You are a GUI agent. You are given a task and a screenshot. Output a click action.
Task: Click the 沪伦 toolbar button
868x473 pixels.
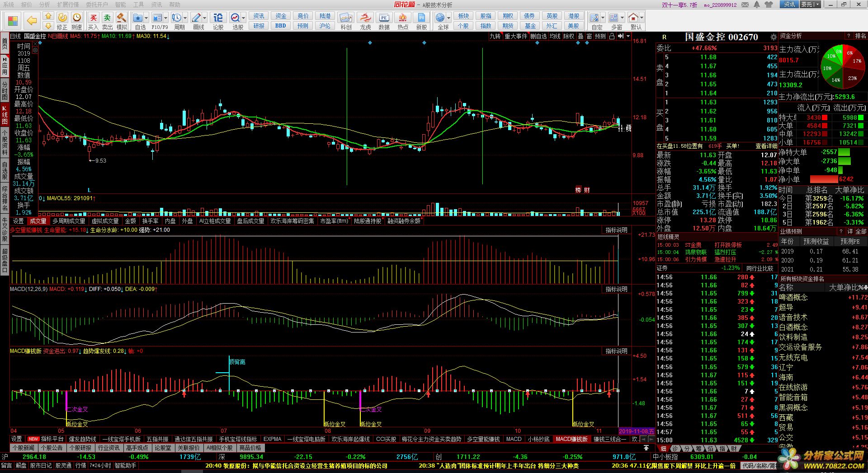(x=325, y=26)
